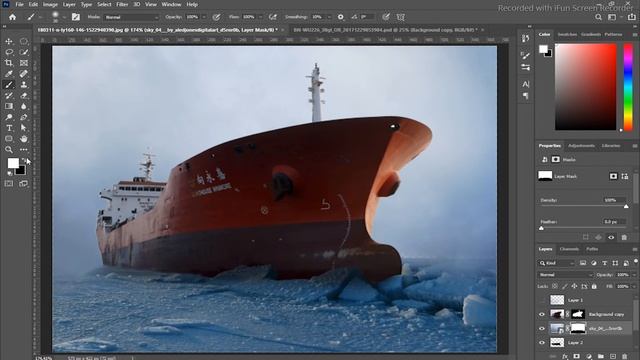Open the Opacity dropdown arrow in options bar

tap(204, 17)
